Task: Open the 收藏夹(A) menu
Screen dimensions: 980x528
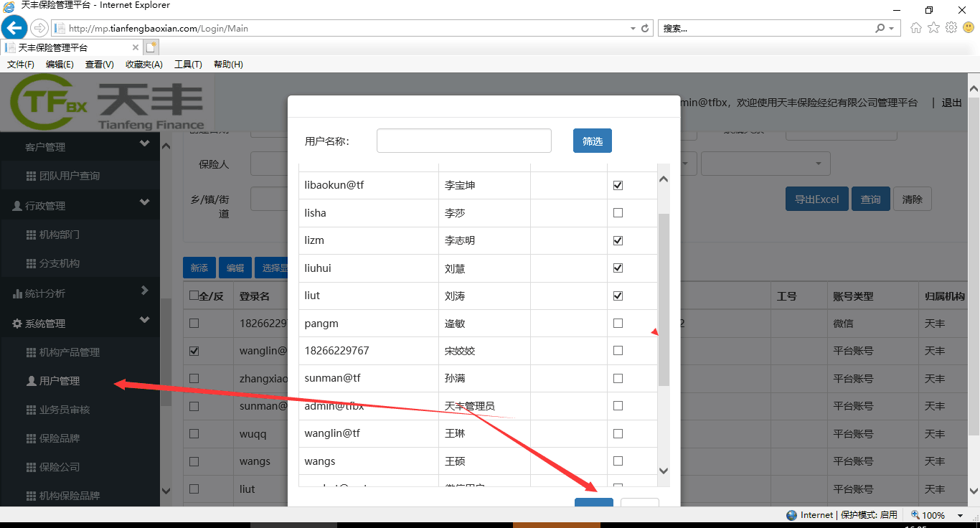Action: pyautogui.click(x=143, y=65)
